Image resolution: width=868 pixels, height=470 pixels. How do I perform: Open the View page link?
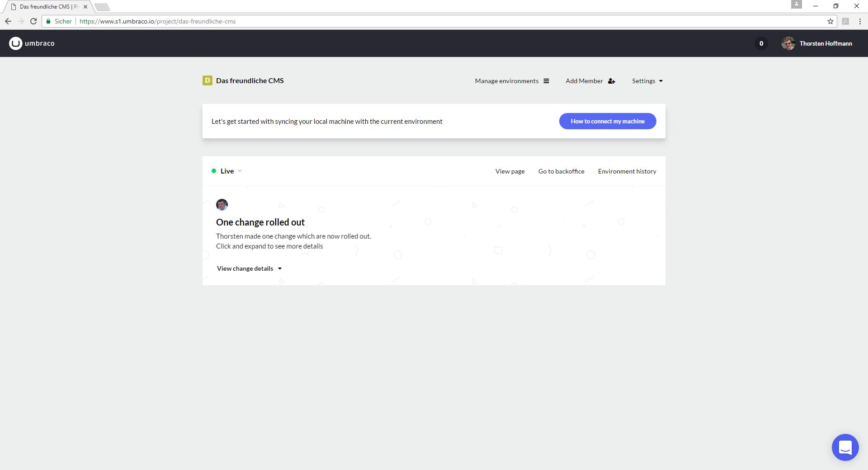coord(509,171)
